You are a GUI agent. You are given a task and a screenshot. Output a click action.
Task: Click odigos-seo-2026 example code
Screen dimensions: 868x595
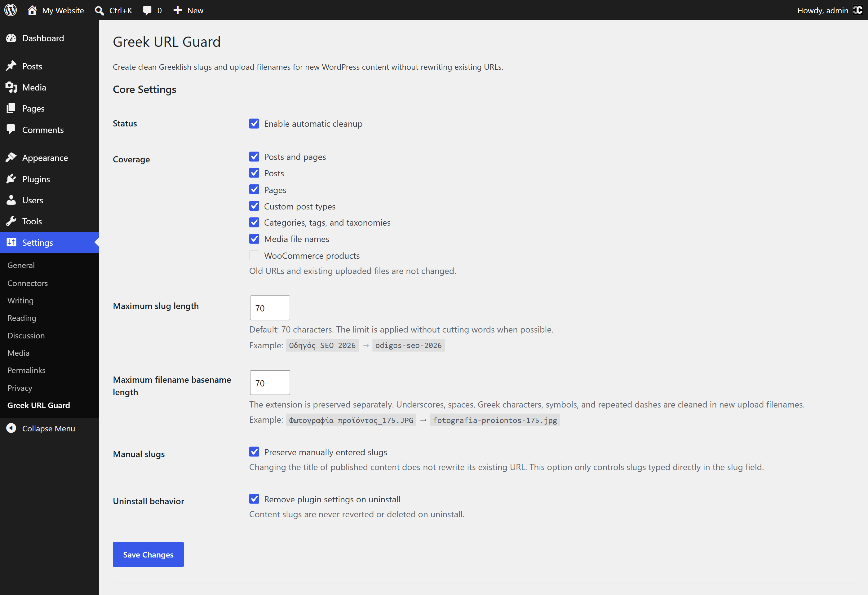(409, 345)
